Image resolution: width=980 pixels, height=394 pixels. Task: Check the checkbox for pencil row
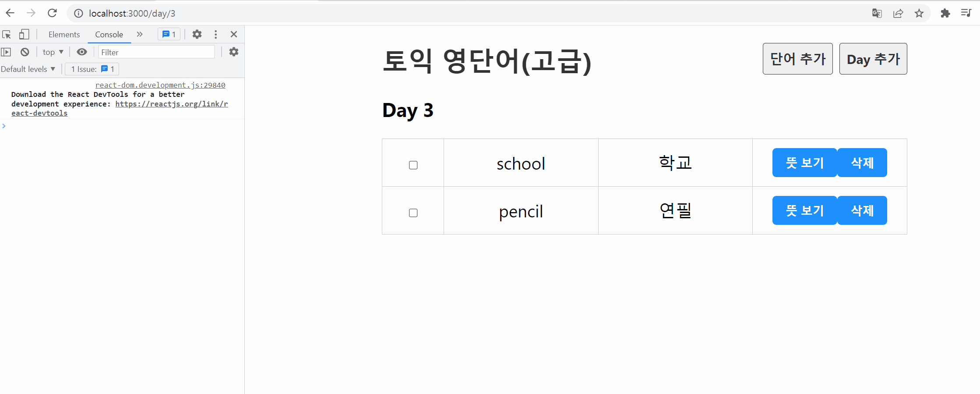pos(413,213)
